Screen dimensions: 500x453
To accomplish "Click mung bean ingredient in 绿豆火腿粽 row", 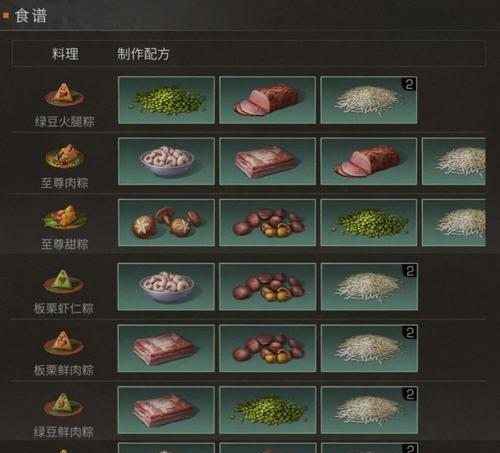I will point(166,100).
